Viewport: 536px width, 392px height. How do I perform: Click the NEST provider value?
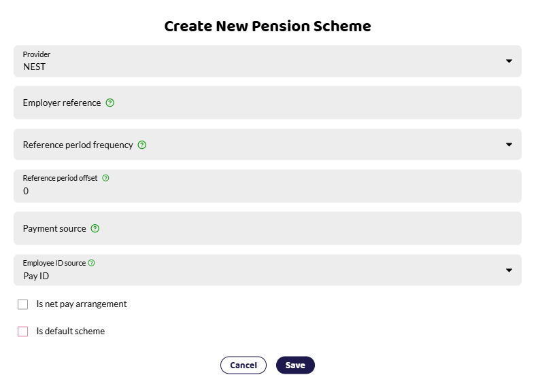click(x=34, y=67)
